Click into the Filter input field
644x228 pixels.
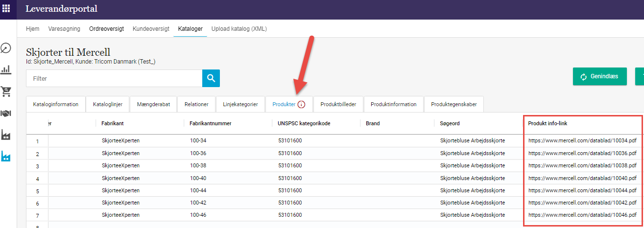[x=114, y=78]
